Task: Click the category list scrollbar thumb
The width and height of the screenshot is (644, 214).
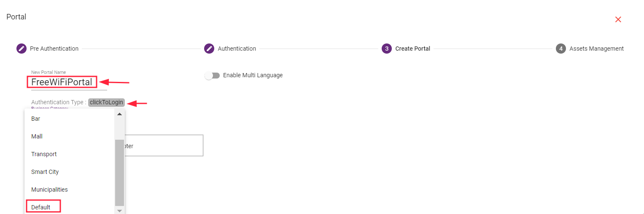Action: coord(120,172)
